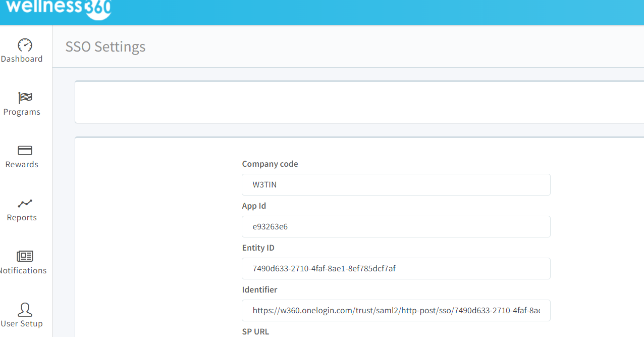The image size is (644, 337).
Task: Open the Dashboard gauge icon
Action: pos(25,45)
